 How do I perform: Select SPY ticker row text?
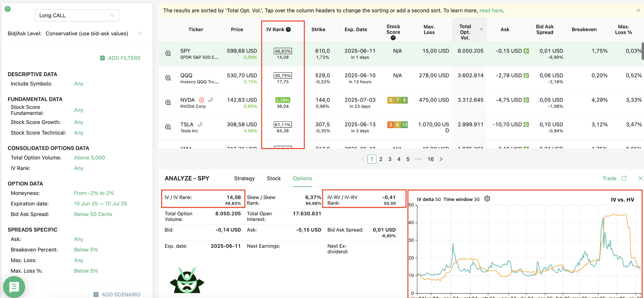[x=185, y=51]
